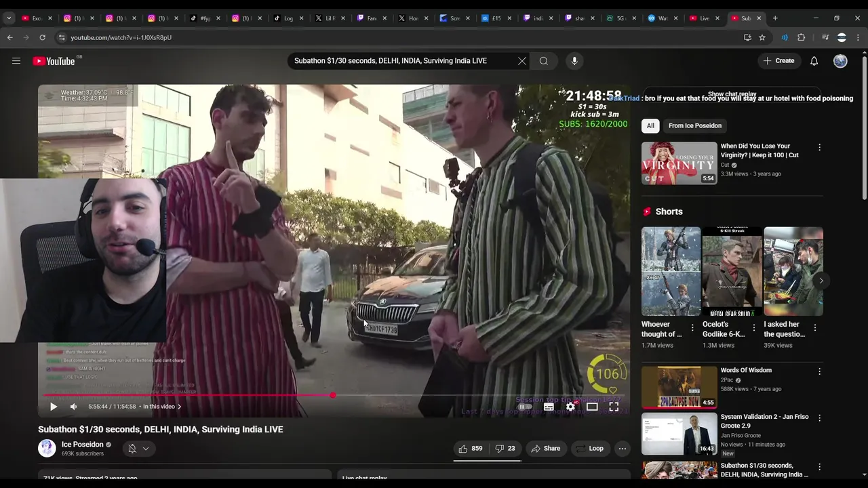
Task: Open options for 'I asked her' Short
Action: pos(814,327)
